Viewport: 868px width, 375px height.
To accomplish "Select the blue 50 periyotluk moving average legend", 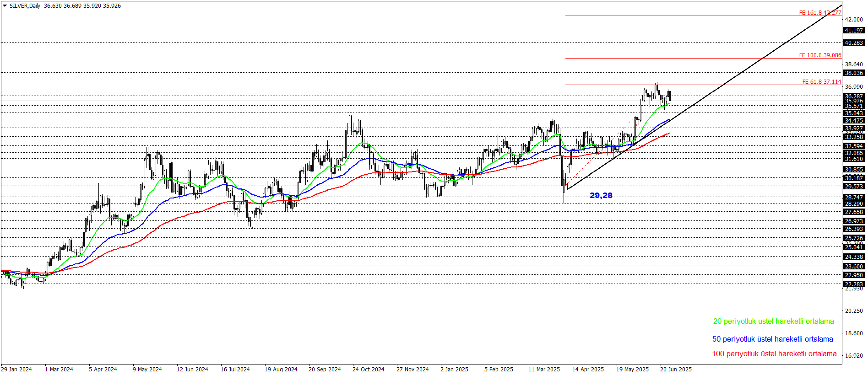I will (x=772, y=339).
